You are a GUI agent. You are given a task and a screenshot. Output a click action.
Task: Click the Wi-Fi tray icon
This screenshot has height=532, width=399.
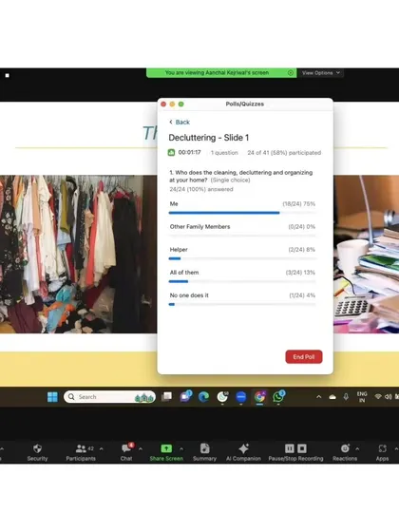pyautogui.click(x=378, y=397)
